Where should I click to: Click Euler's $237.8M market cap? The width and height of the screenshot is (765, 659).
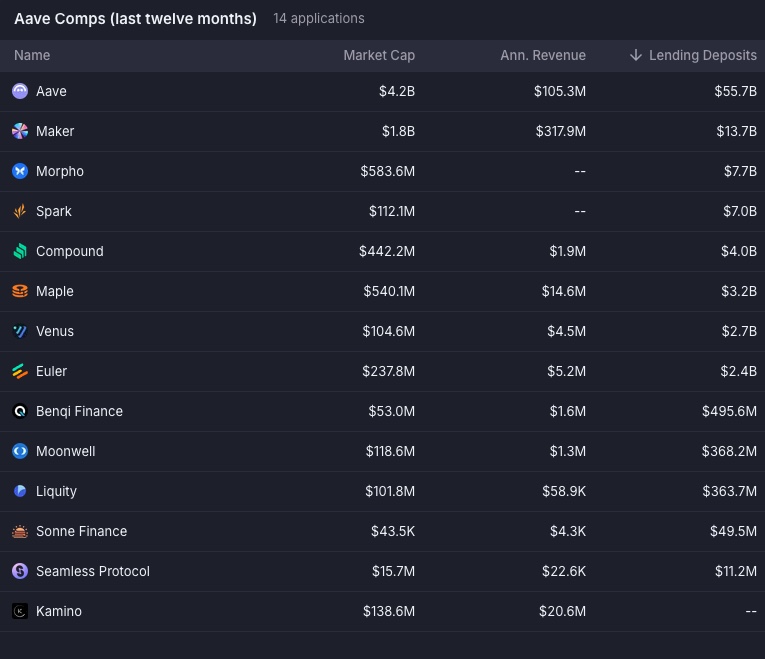[388, 371]
